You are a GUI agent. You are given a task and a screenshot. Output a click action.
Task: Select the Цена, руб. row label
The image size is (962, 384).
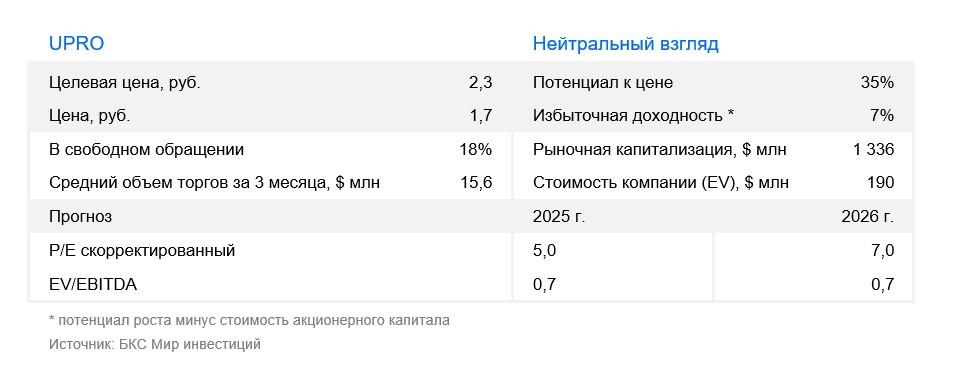[x=90, y=116]
